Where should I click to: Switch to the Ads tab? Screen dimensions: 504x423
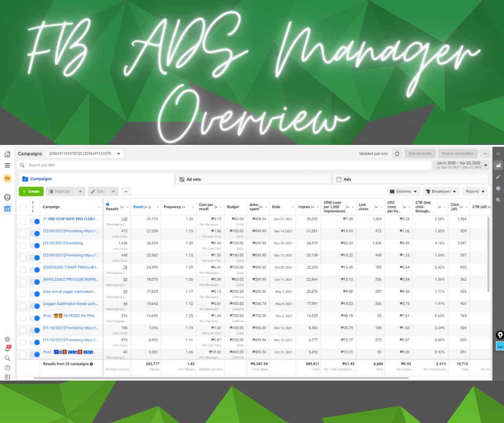(x=411, y=179)
